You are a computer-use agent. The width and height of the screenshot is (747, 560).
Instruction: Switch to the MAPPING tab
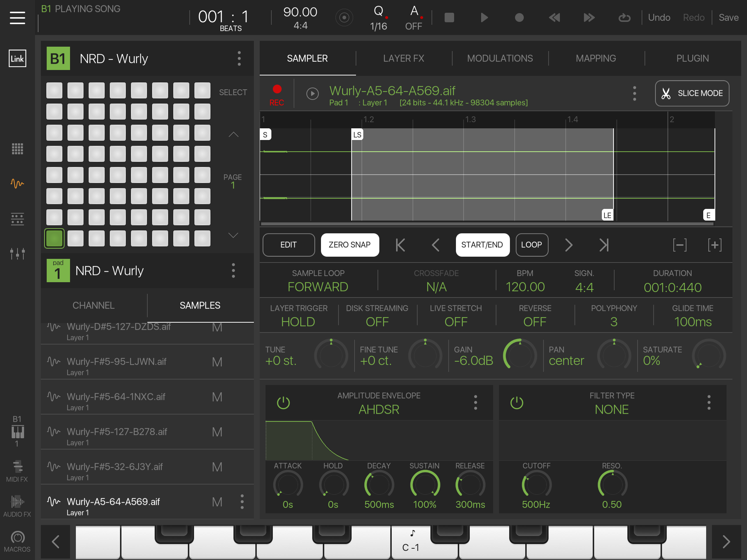pos(596,58)
